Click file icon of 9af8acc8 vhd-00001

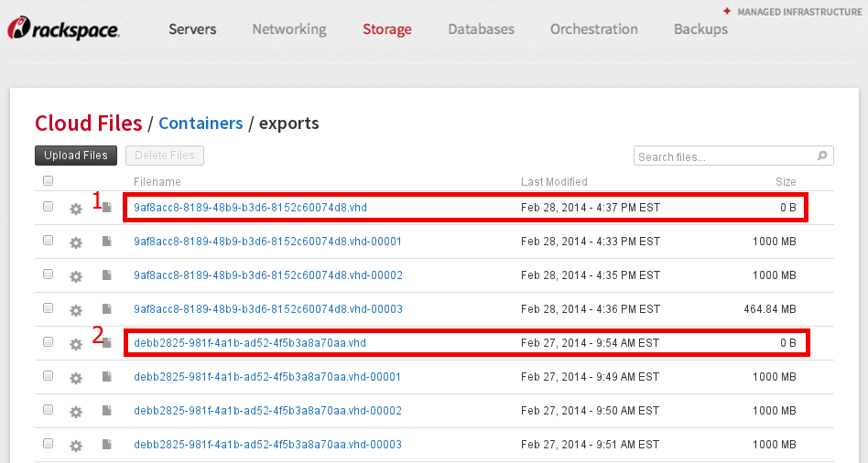pyautogui.click(x=107, y=242)
